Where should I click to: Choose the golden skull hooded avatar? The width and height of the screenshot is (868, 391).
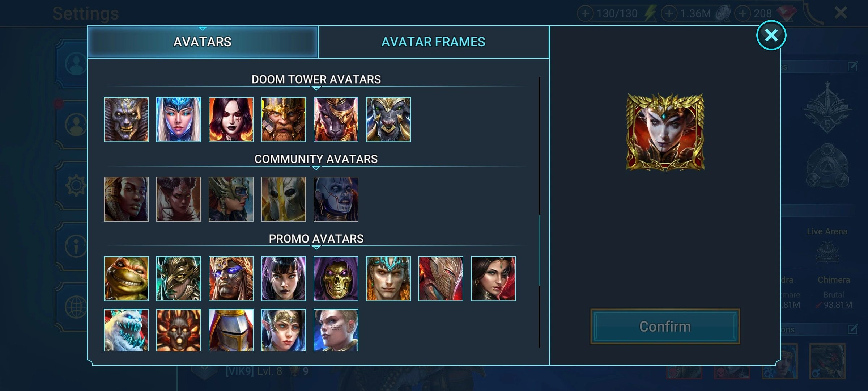point(336,279)
